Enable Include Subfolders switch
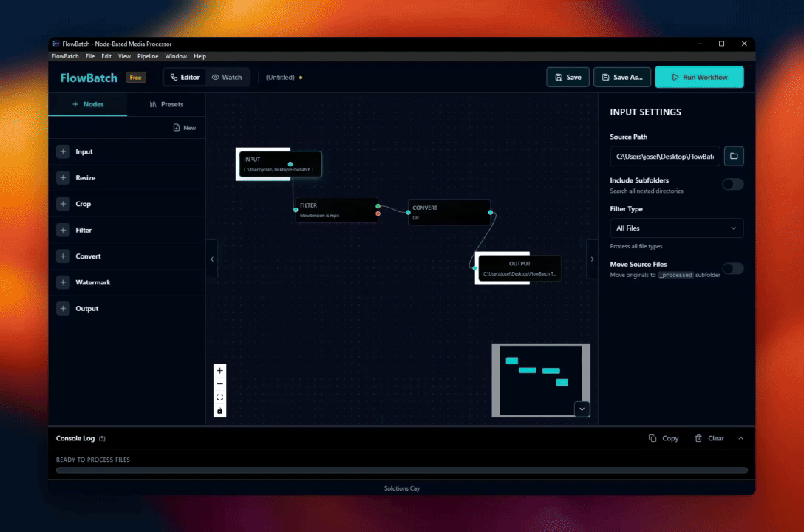The width and height of the screenshot is (804, 532). pyautogui.click(x=732, y=184)
